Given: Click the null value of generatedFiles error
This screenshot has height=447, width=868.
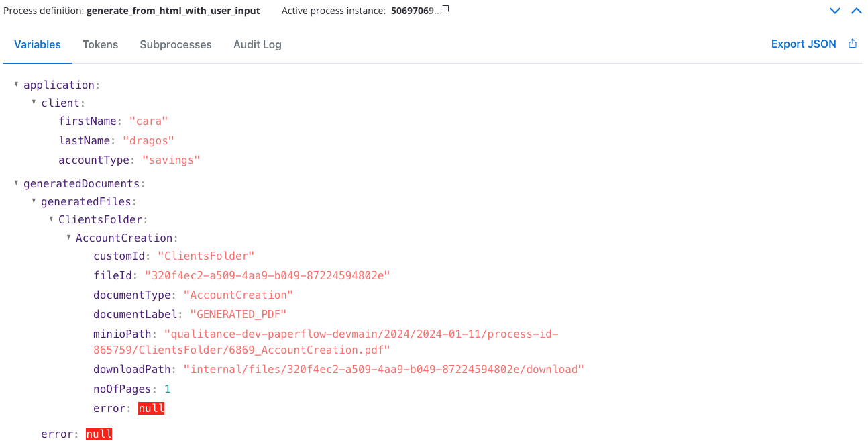Looking at the screenshot, I should 99,434.
